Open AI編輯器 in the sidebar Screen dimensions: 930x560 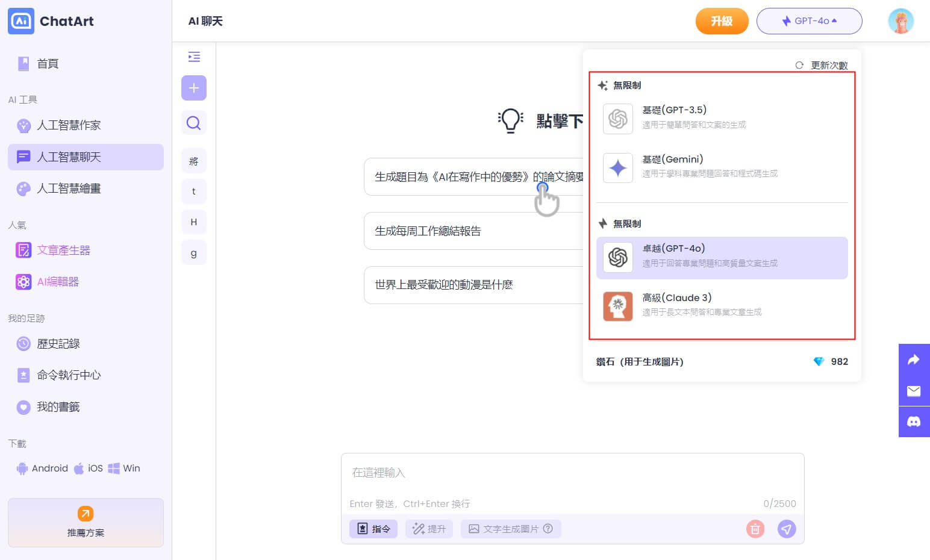click(x=86, y=281)
